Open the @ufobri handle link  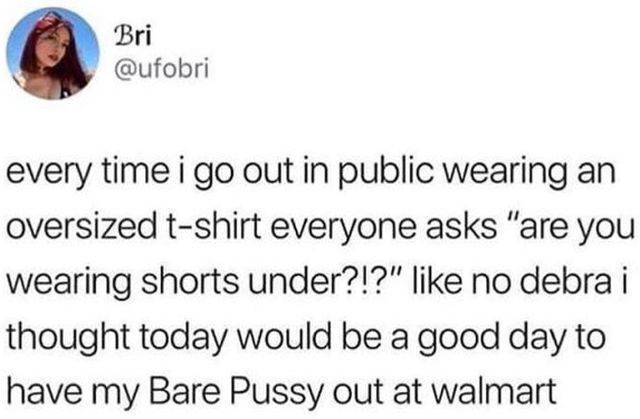pos(162,69)
